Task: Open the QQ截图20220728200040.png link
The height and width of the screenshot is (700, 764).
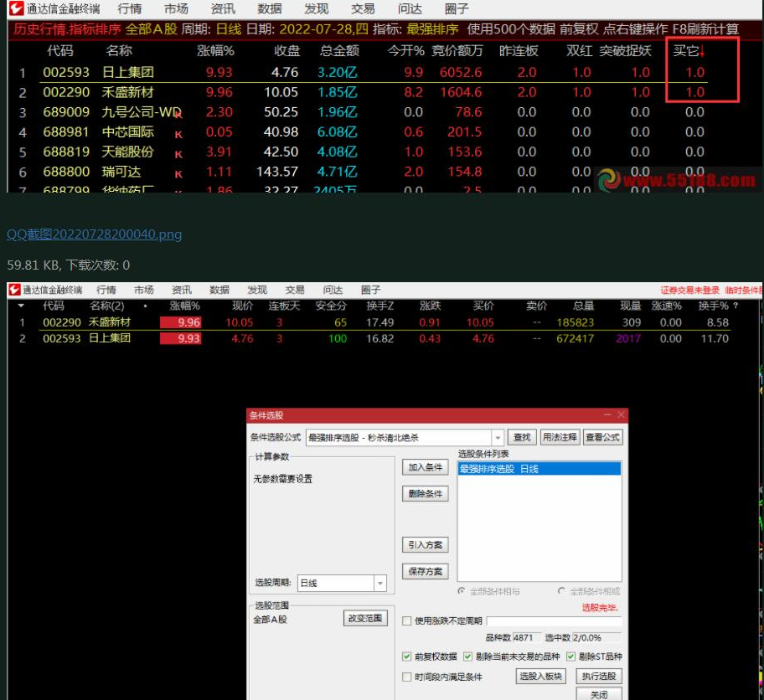Action: pyautogui.click(x=94, y=234)
